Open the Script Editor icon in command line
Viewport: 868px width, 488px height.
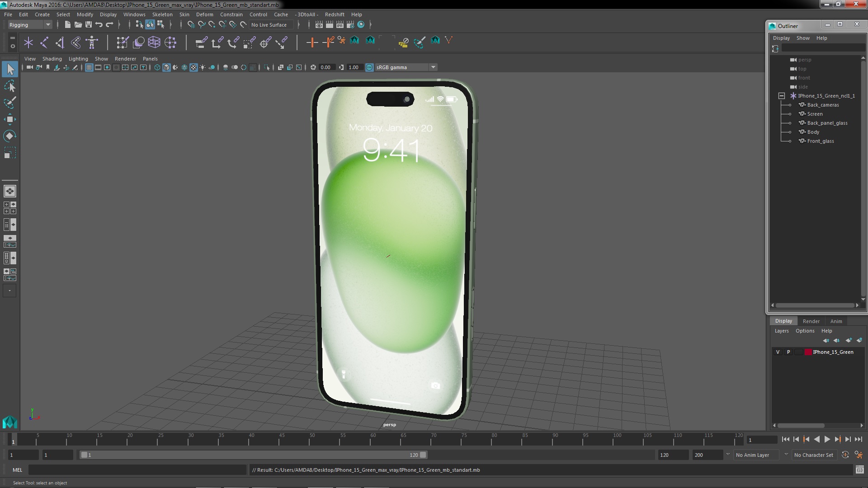coord(859,470)
